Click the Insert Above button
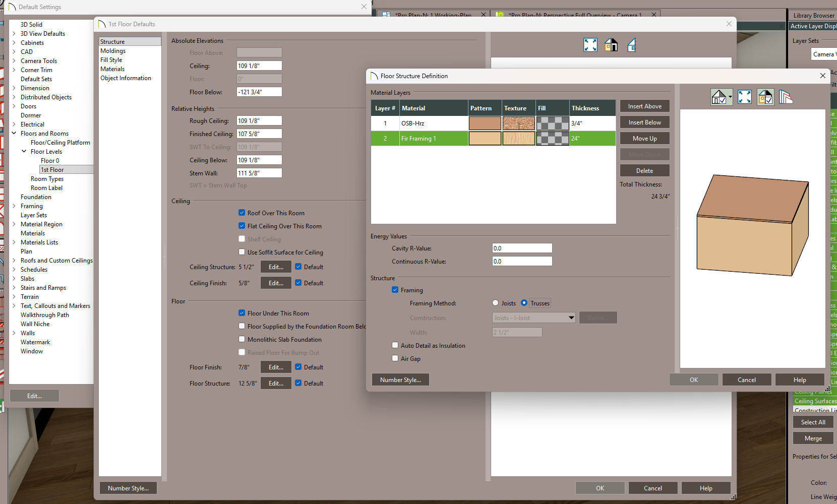The width and height of the screenshot is (837, 504). (644, 106)
